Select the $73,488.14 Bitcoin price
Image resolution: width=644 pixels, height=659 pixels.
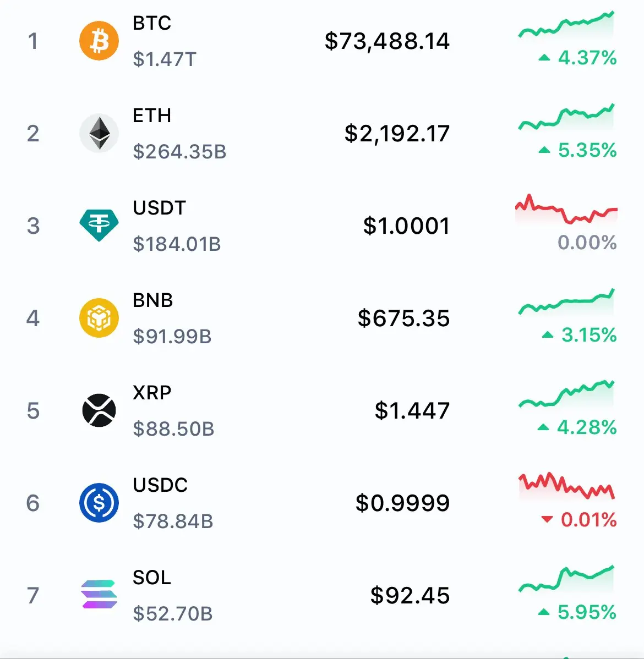click(x=387, y=41)
